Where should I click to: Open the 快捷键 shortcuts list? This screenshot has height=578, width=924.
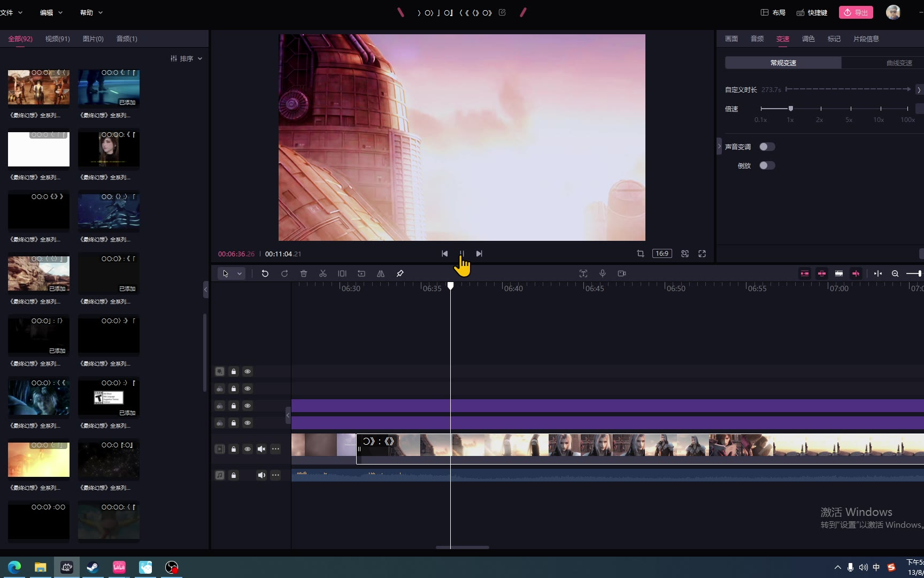[812, 12]
